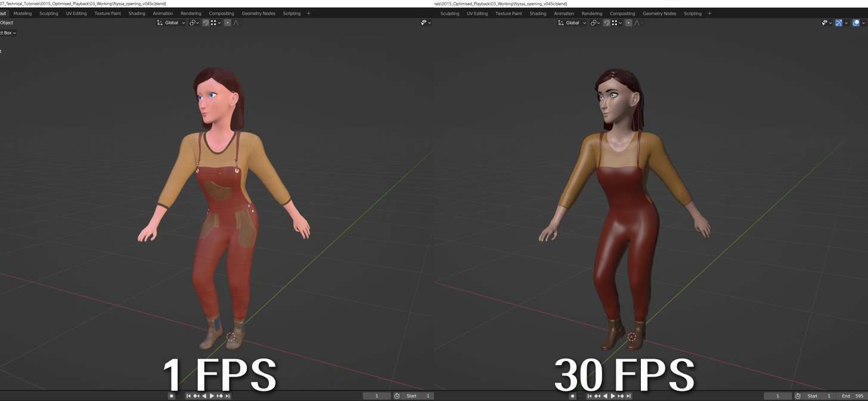Click current frame field in right window

click(777, 396)
